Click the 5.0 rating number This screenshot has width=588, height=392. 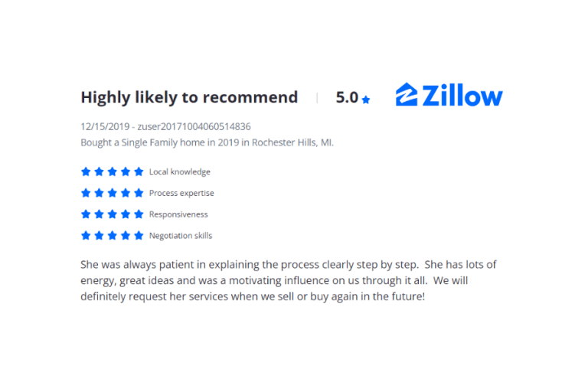coord(347,97)
